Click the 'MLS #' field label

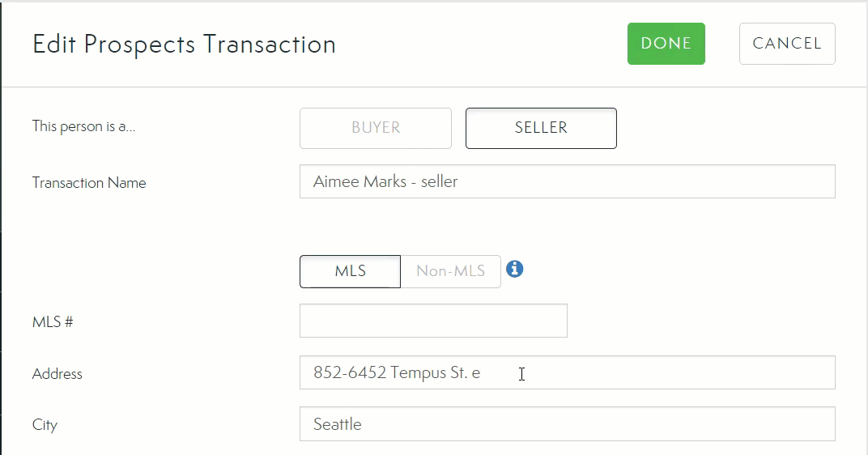click(53, 322)
